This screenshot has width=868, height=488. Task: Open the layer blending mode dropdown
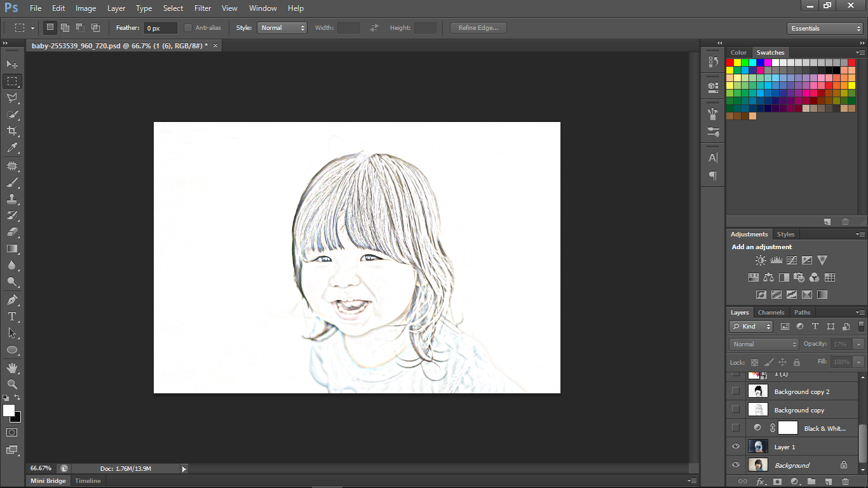(x=764, y=344)
